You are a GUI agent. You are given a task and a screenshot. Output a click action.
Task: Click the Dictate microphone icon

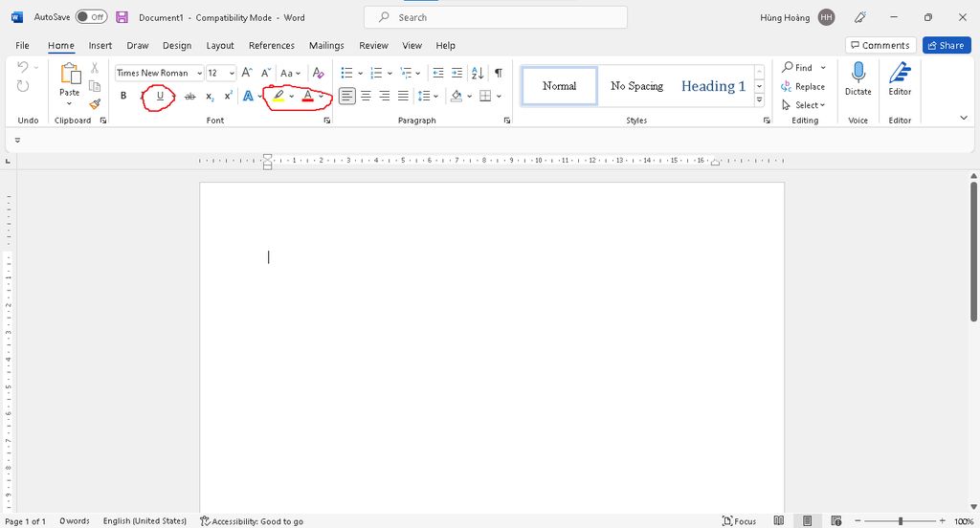pyautogui.click(x=858, y=73)
